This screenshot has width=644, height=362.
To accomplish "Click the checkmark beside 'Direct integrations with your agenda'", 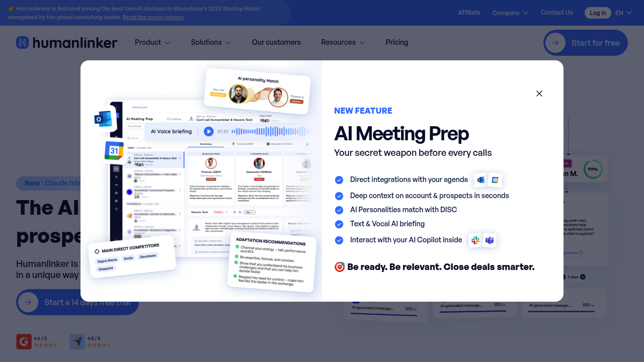I will point(339,180).
